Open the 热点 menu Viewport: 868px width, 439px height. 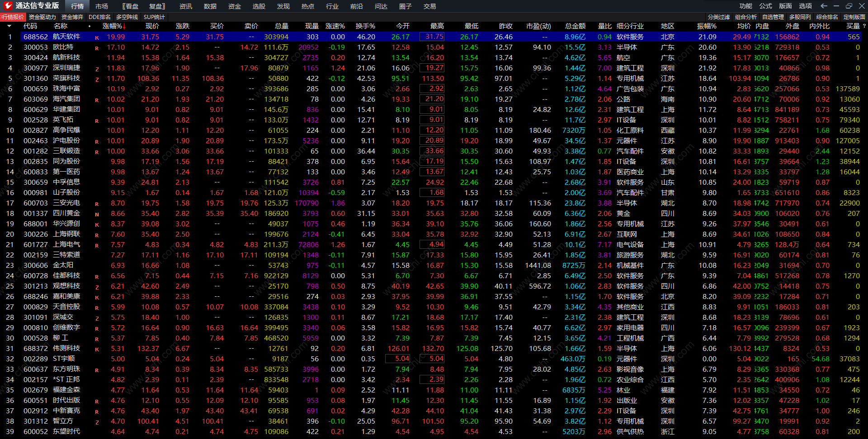click(x=308, y=6)
